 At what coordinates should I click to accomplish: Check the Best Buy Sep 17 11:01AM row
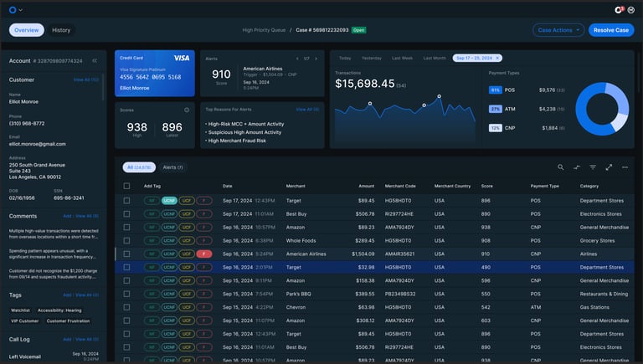[126, 214]
